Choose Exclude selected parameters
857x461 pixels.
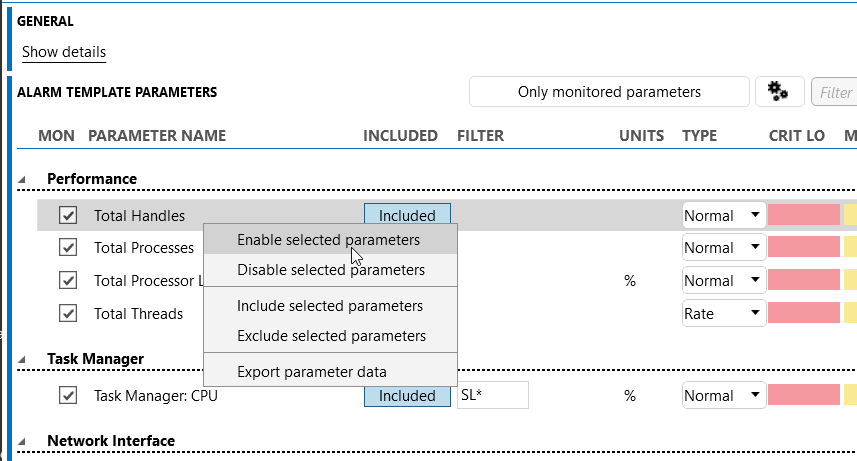point(330,336)
